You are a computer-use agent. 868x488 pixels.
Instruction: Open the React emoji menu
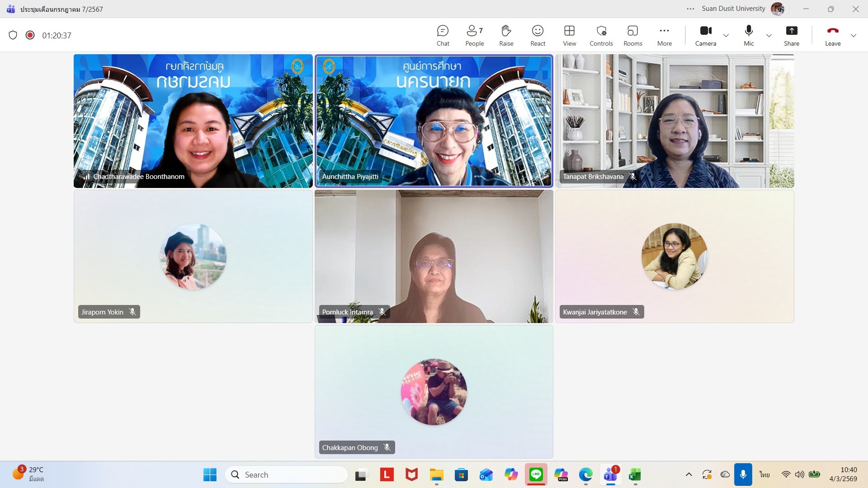pos(538,35)
